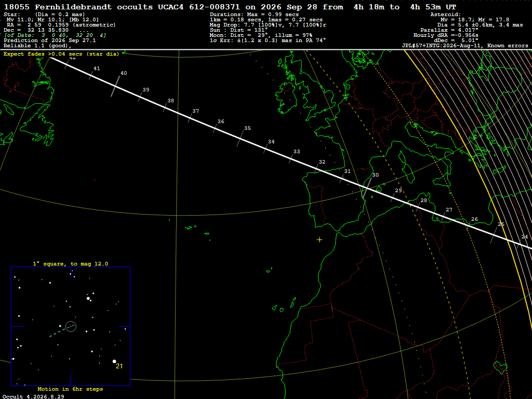The width and height of the screenshot is (532, 399).
Task: Click the dashed green asteroid motion line
Action: coord(62,331)
